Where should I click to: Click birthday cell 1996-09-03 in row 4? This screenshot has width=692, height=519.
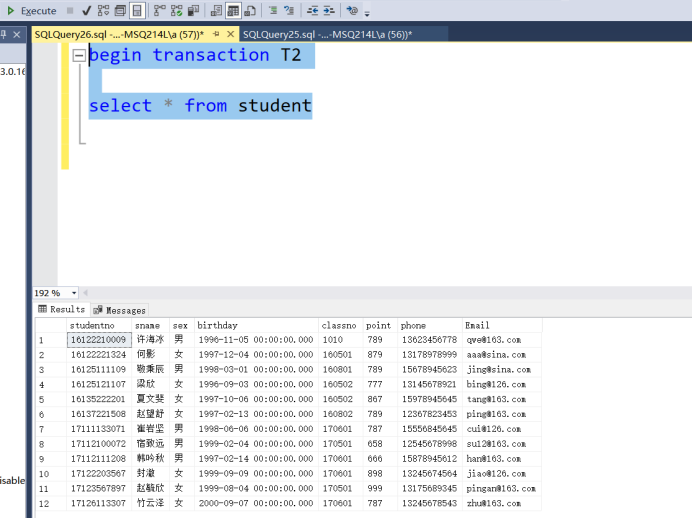tap(256, 384)
